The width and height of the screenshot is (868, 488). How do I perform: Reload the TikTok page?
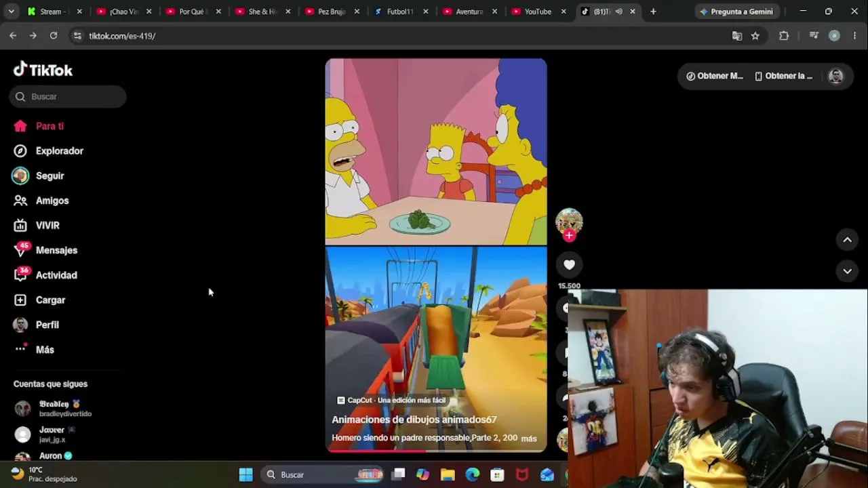54,36
